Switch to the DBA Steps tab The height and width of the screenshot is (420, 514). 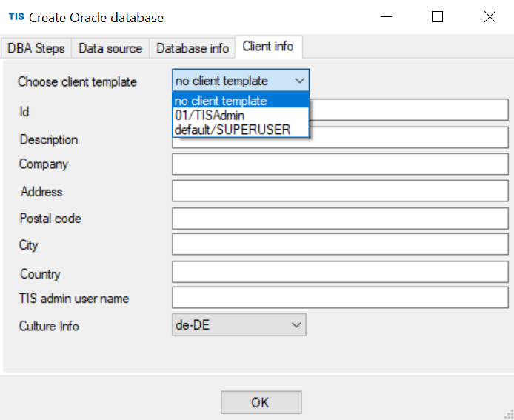36,49
